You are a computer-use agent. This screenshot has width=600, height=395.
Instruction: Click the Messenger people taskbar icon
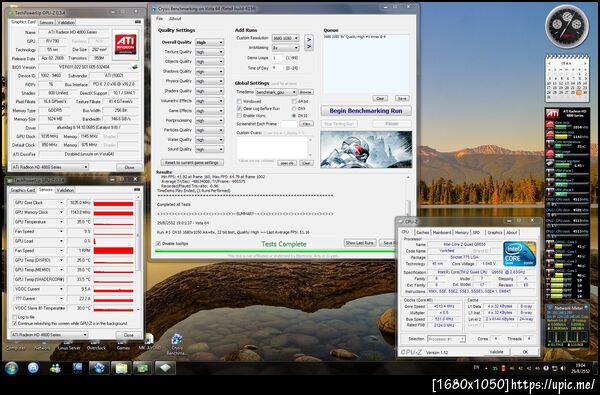(55, 368)
